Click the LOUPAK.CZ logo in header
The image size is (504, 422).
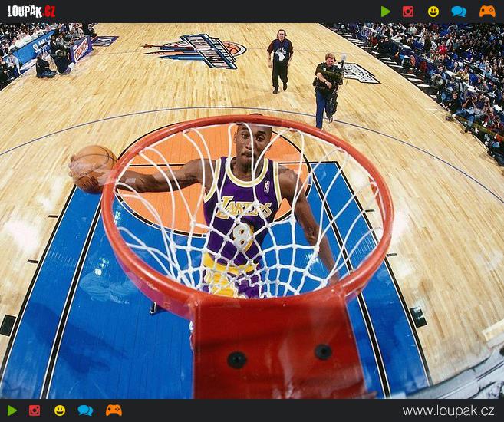coord(31,11)
